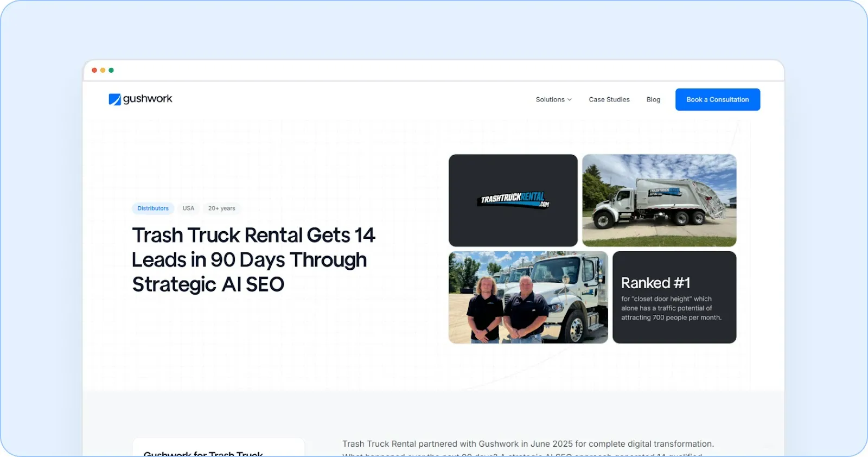
Task: Select the Distributors tag
Action: 153,208
